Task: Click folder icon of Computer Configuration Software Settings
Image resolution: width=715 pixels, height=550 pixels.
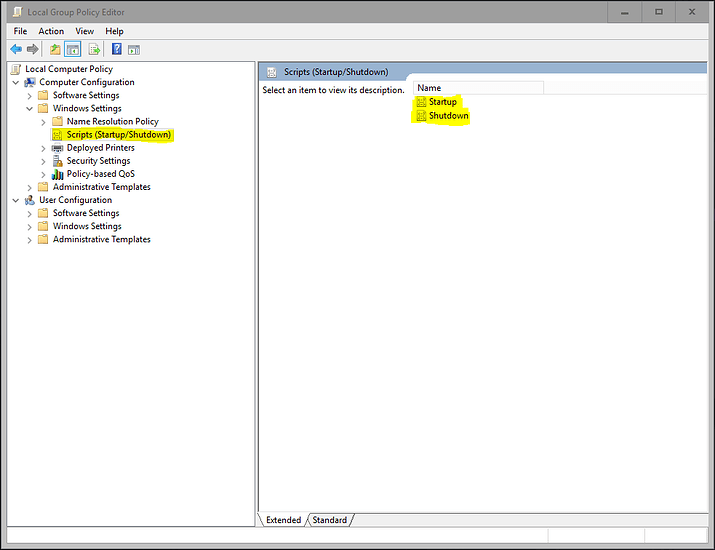Action: coord(43,95)
